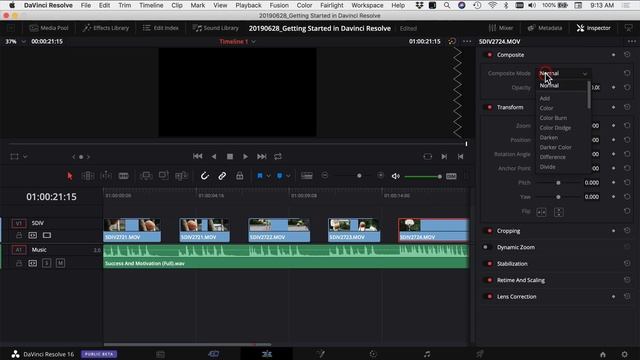
Task: Select Color Burn composite mode option
Action: (553, 118)
